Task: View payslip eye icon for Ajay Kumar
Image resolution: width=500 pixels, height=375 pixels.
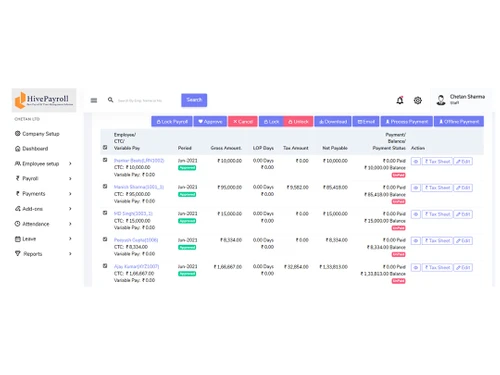Action: pos(416,267)
